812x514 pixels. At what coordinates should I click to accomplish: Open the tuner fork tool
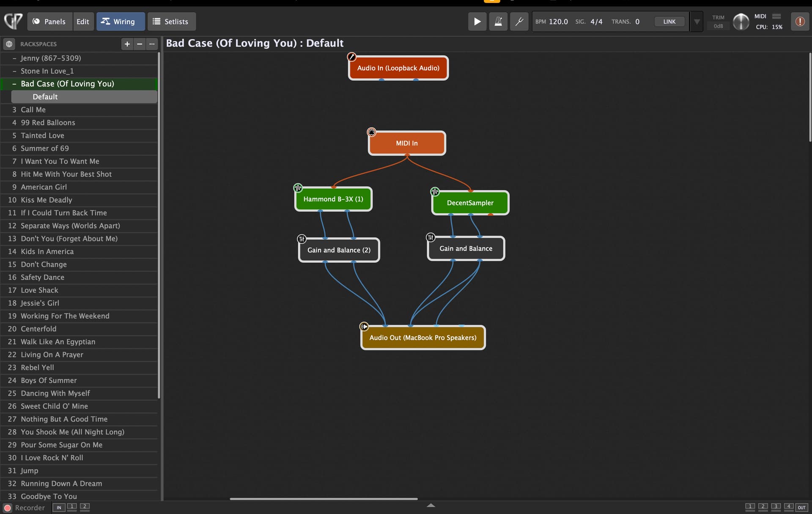[519, 22]
